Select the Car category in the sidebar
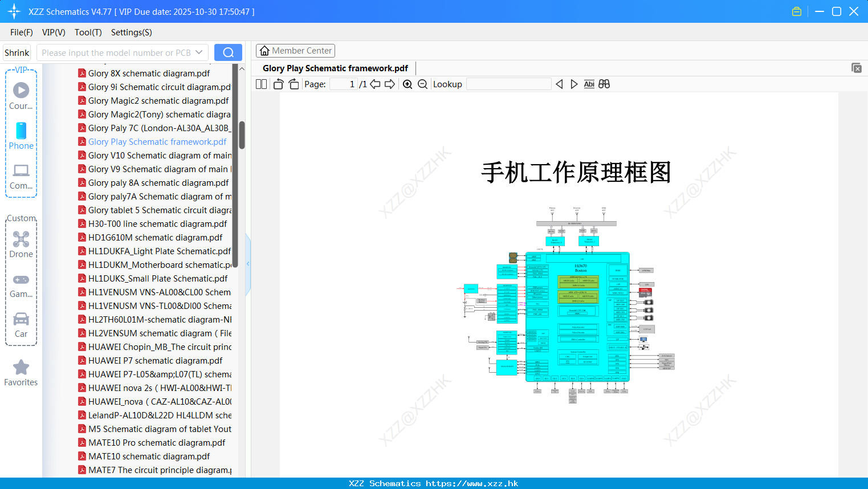Image resolution: width=868 pixels, height=489 pixels. pos(21,325)
